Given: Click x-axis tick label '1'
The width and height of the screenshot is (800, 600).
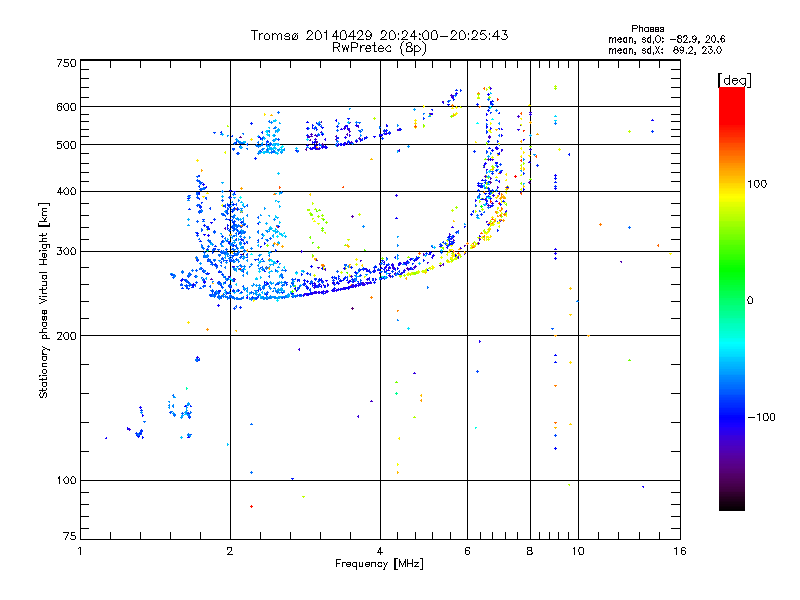Looking at the screenshot, I should [80, 551].
